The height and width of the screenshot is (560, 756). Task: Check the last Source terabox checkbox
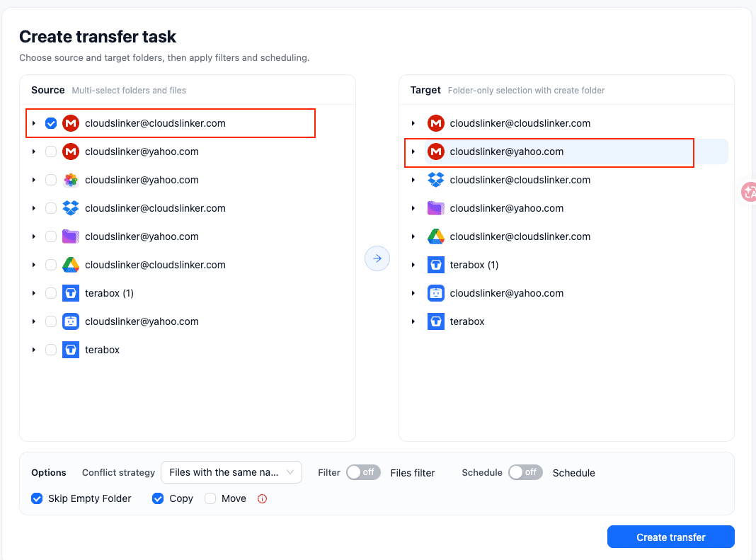point(51,350)
